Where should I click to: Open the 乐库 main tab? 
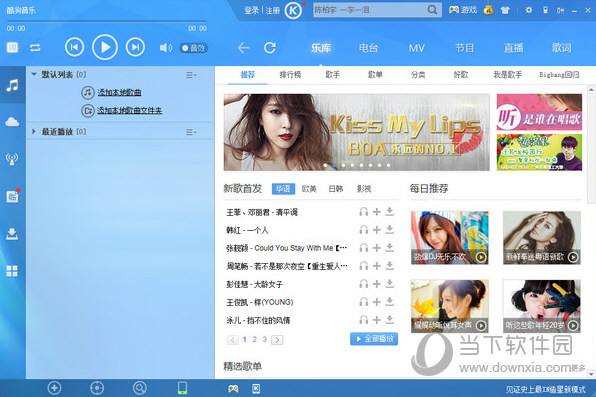[321, 48]
